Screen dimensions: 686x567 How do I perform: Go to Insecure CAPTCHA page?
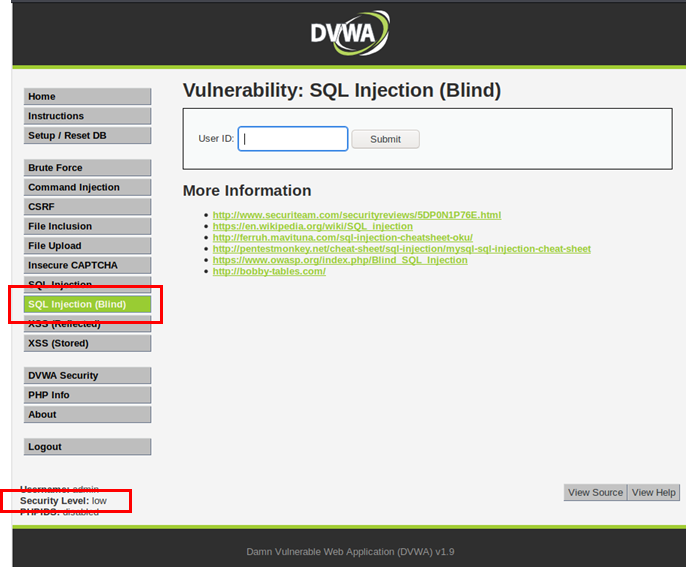coord(88,265)
